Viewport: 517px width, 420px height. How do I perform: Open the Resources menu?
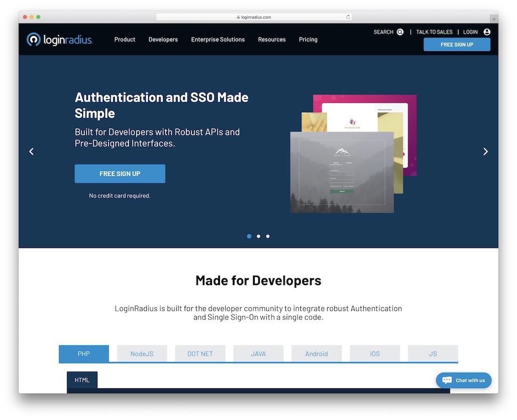click(272, 39)
